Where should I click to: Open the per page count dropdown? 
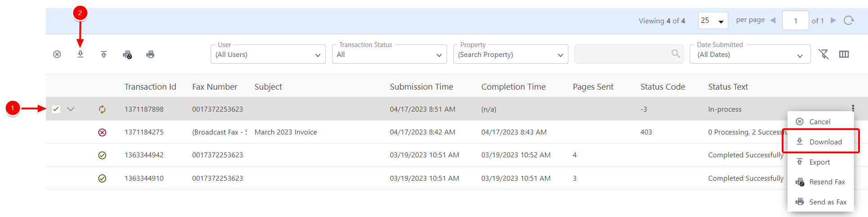click(x=713, y=21)
